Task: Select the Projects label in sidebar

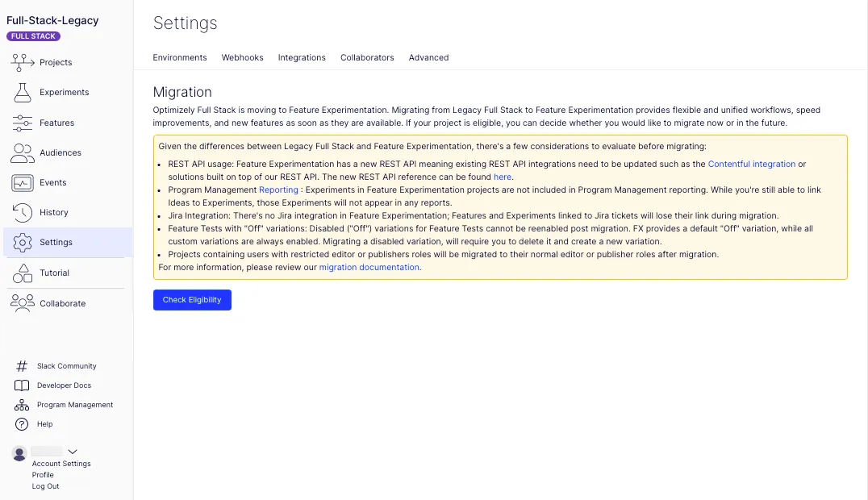Action: [x=56, y=63]
